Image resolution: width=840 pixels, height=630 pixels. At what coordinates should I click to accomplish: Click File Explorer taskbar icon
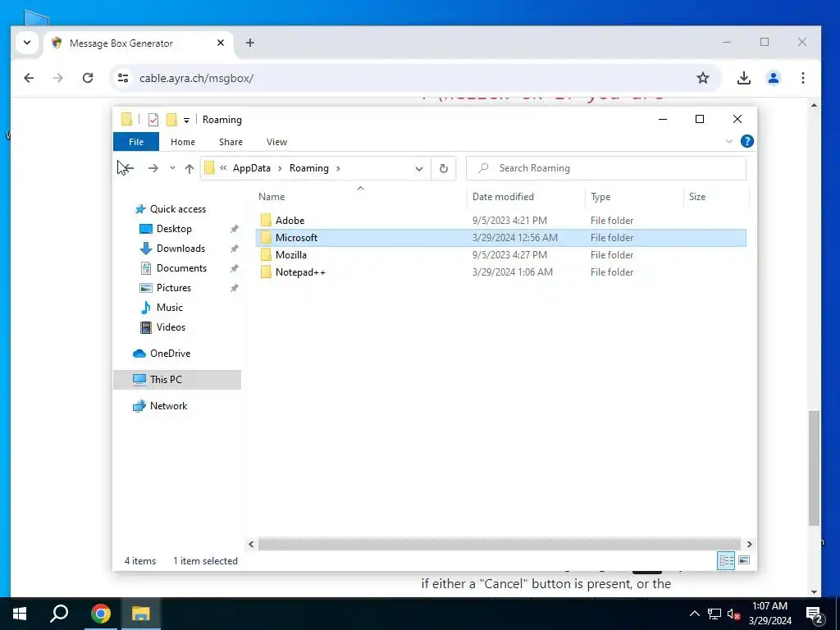(141, 614)
